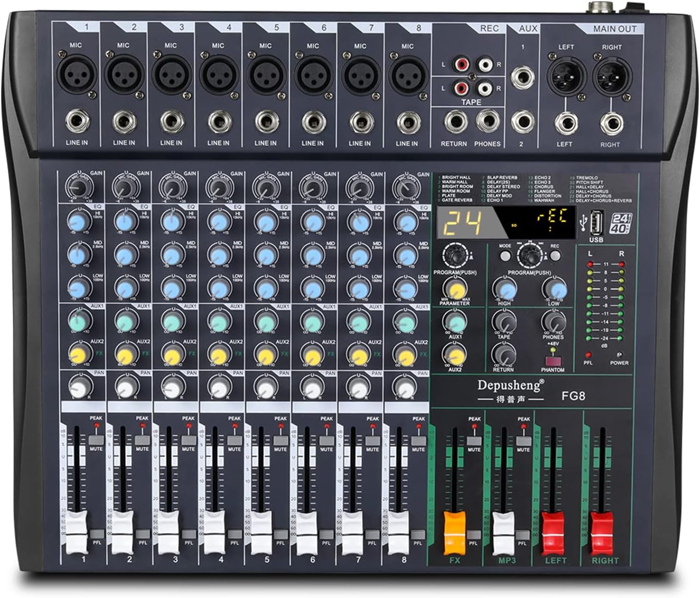Click the channel 1 PEAK LED

(96, 425)
